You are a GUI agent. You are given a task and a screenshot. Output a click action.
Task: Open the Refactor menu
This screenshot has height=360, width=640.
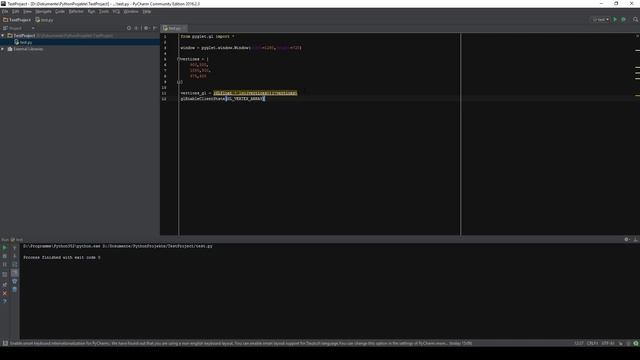click(x=76, y=11)
